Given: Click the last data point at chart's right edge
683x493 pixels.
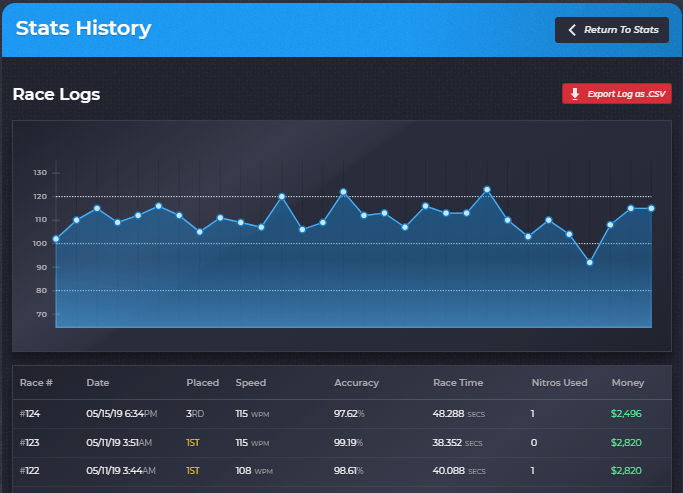Looking at the screenshot, I should point(651,208).
